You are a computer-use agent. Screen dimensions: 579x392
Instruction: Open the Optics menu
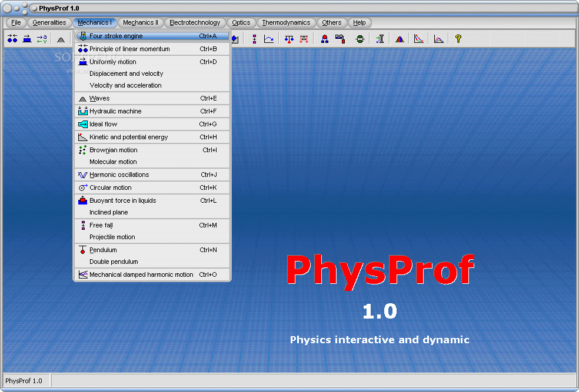241,22
